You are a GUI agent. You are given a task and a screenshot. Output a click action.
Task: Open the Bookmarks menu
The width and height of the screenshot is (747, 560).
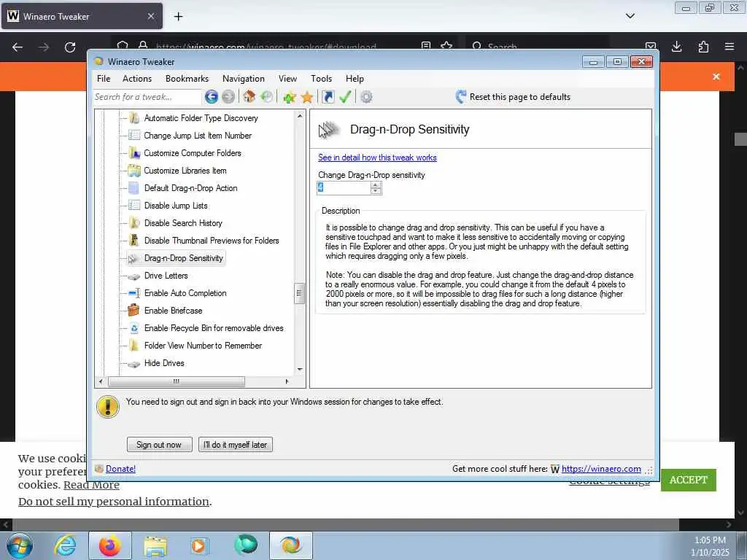tap(187, 79)
